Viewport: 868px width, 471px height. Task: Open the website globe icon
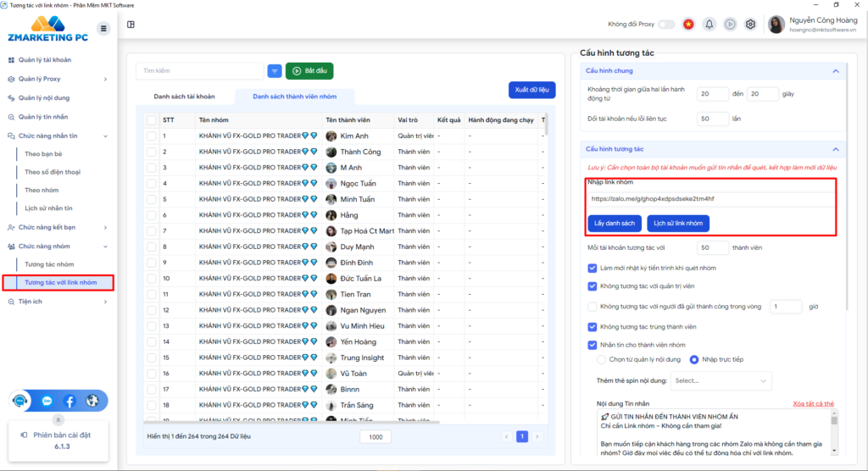pyautogui.click(x=92, y=402)
